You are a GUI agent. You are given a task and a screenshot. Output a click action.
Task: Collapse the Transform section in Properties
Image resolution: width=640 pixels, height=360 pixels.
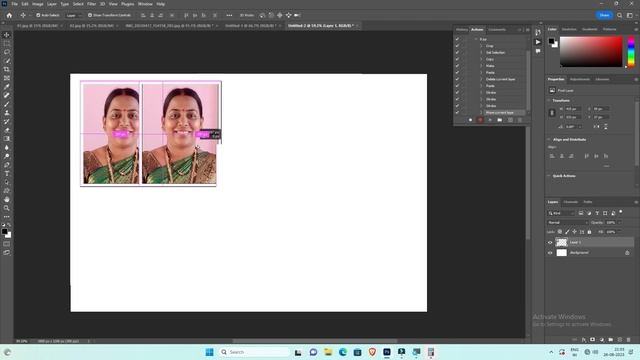pos(549,100)
